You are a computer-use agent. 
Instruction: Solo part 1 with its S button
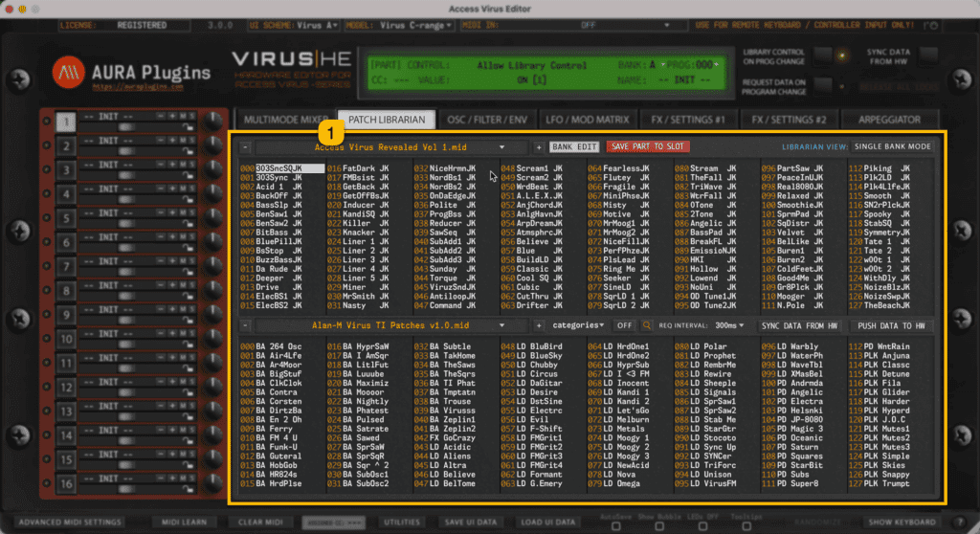(x=191, y=117)
